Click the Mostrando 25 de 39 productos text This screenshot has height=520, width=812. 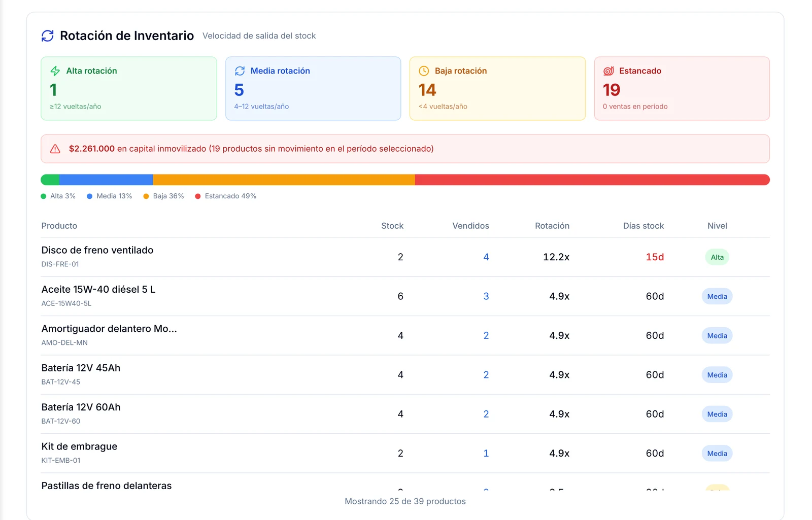pyautogui.click(x=405, y=501)
